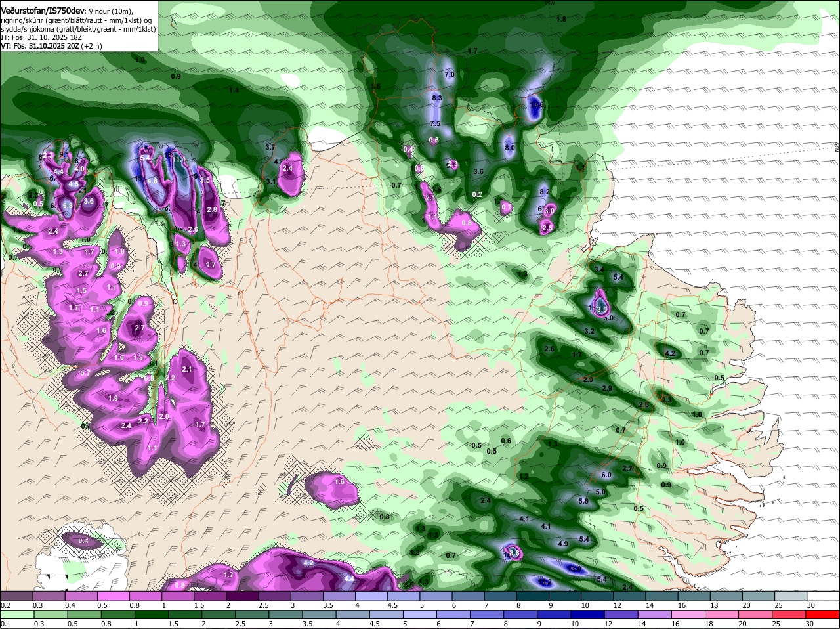Click the 6.0 precipitation value
Image resolution: width=840 pixels, height=629 pixels.
[x=606, y=475]
